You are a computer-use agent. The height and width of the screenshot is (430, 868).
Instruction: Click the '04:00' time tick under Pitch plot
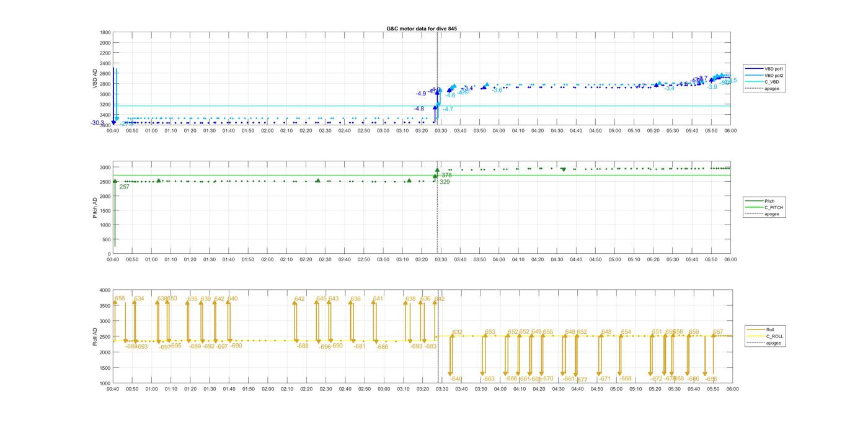tap(499, 260)
